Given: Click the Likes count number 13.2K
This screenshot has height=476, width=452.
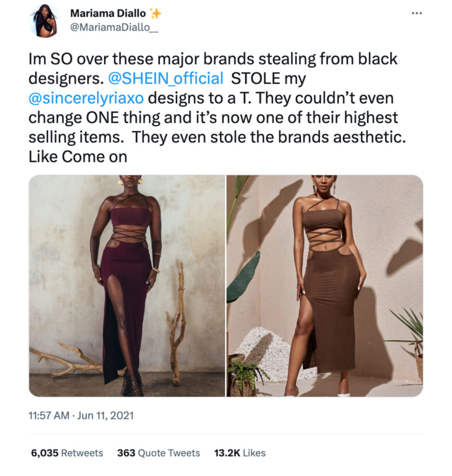Looking at the screenshot, I should pyautogui.click(x=227, y=453).
